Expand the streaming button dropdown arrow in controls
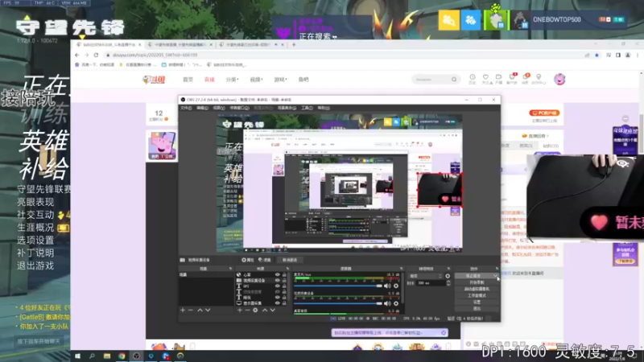The height and width of the screenshot is (362, 644). point(495,276)
